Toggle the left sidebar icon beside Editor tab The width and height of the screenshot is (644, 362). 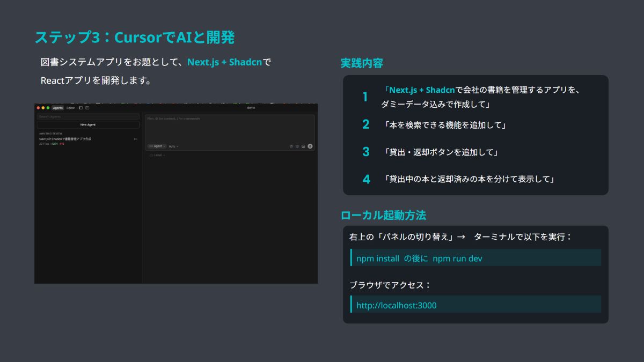[x=80, y=108]
